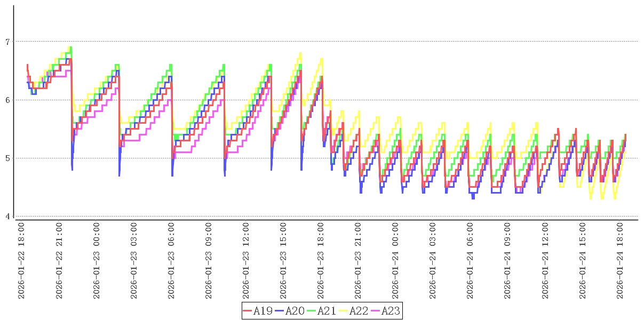Select the A22 legend text label
This screenshot has height=320, width=644.
click(359, 311)
